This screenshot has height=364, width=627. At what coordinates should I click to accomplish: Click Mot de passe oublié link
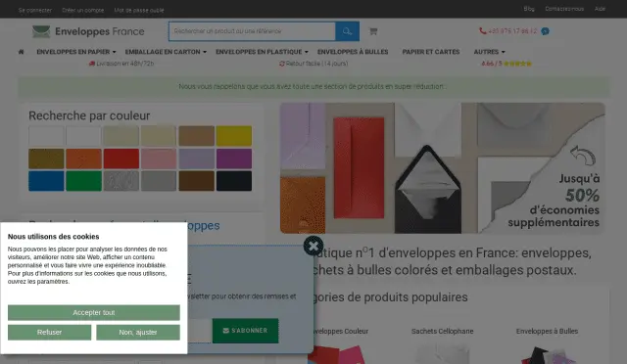point(139,11)
